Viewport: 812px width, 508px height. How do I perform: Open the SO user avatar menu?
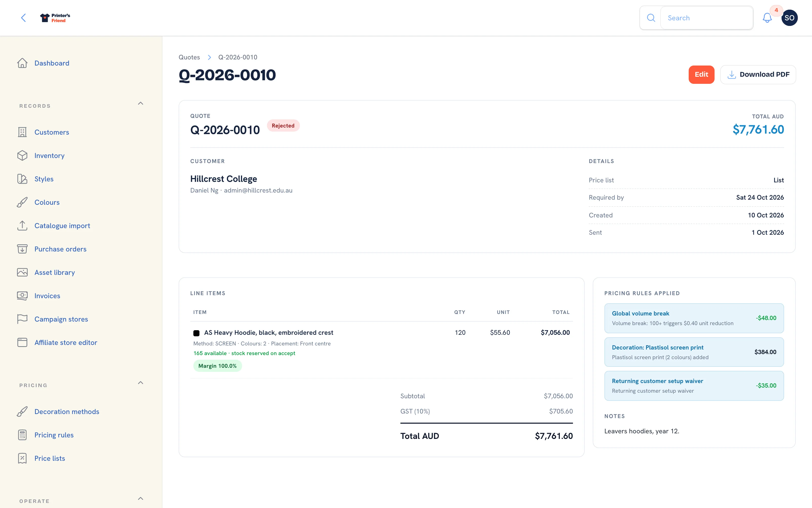pyautogui.click(x=789, y=18)
